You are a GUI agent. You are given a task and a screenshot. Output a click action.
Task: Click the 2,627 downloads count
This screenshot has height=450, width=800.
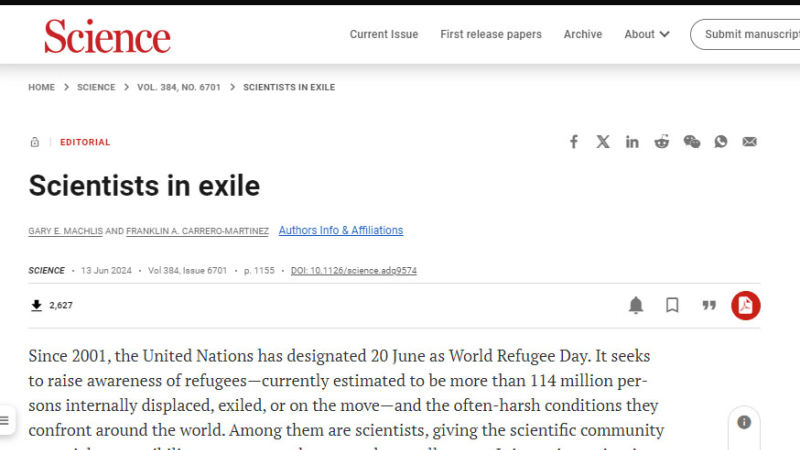[x=61, y=305]
